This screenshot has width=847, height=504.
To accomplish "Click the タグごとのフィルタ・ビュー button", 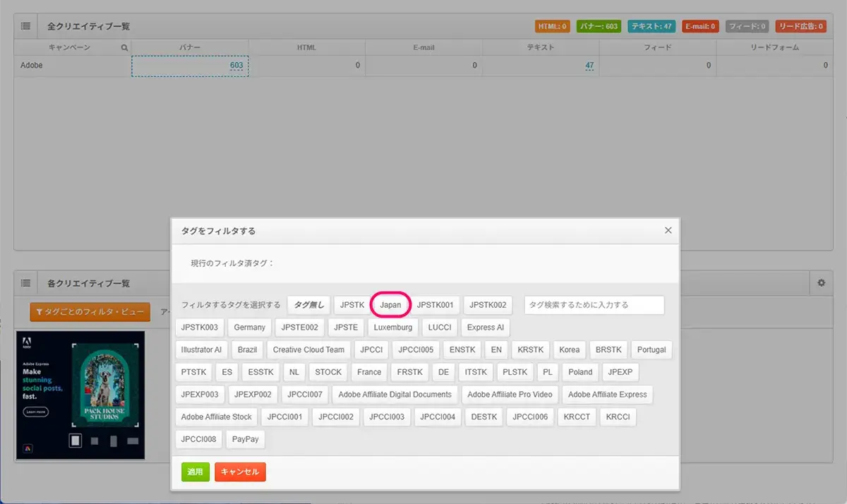I will pos(90,312).
